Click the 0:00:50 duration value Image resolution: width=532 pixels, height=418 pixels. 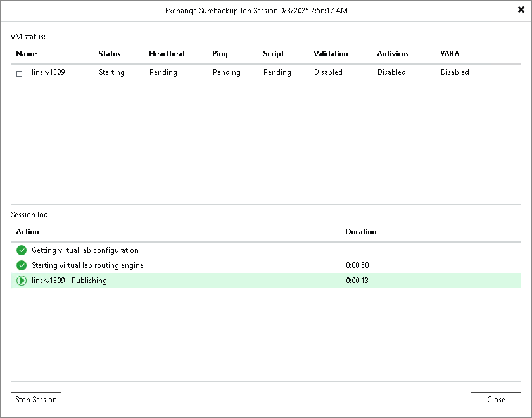357,265
